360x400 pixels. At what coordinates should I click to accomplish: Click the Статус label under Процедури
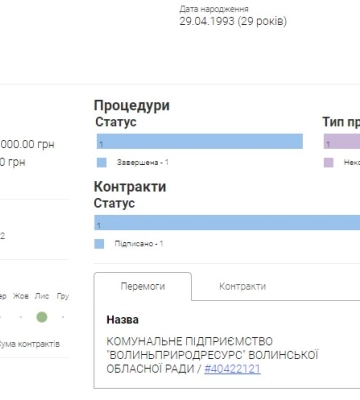(116, 122)
